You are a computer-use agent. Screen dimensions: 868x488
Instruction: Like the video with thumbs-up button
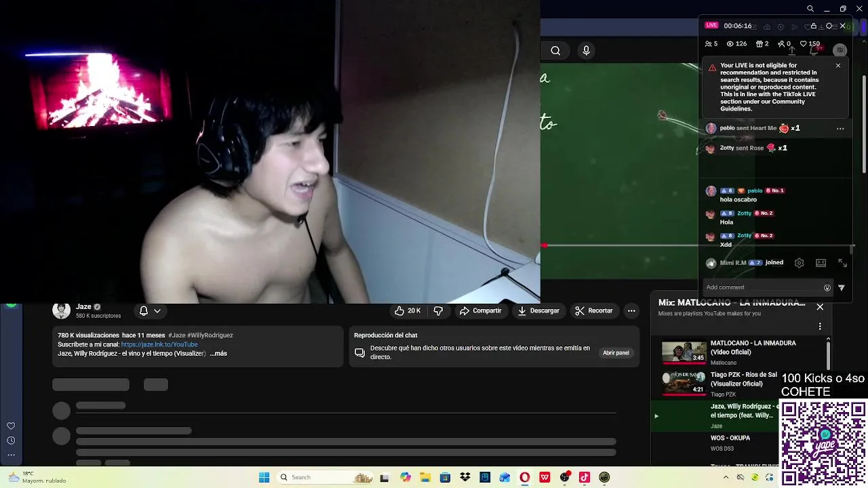click(408, 310)
